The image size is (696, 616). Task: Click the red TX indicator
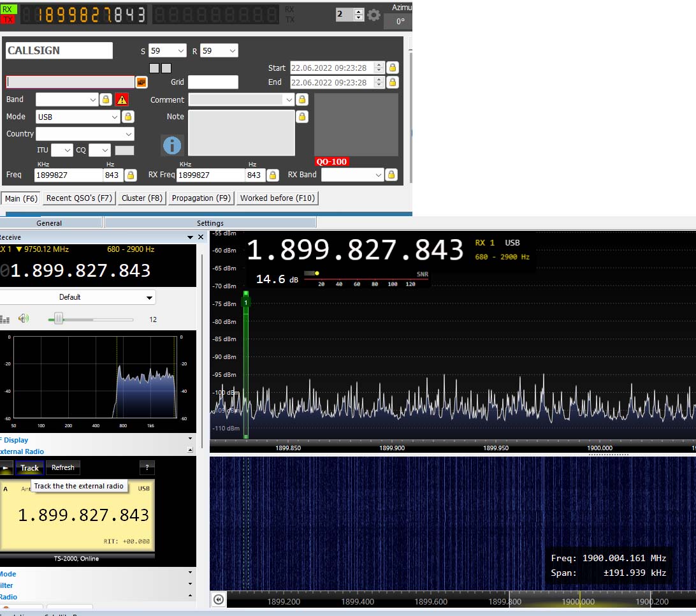(8, 19)
